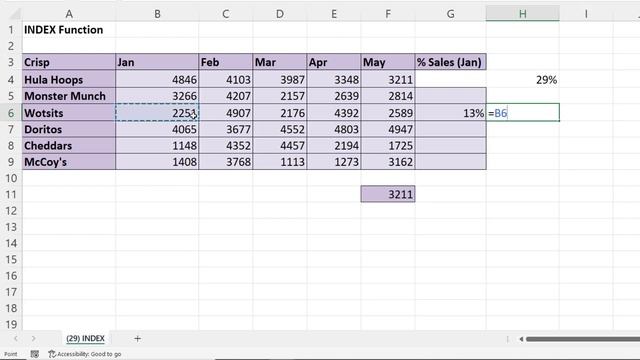This screenshot has width=640, height=360.
Task: Open the Accessibility: Good to go checker
Action: coord(85,354)
